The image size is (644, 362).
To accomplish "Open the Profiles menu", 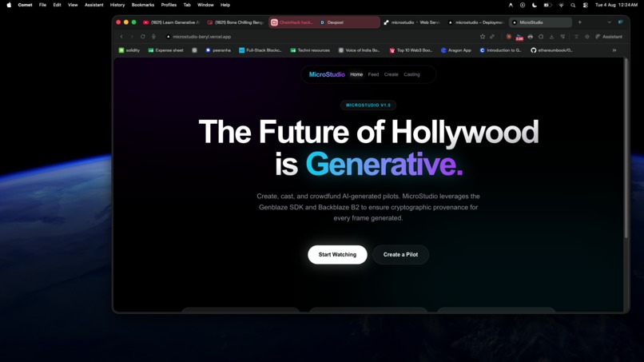I will (169, 5).
